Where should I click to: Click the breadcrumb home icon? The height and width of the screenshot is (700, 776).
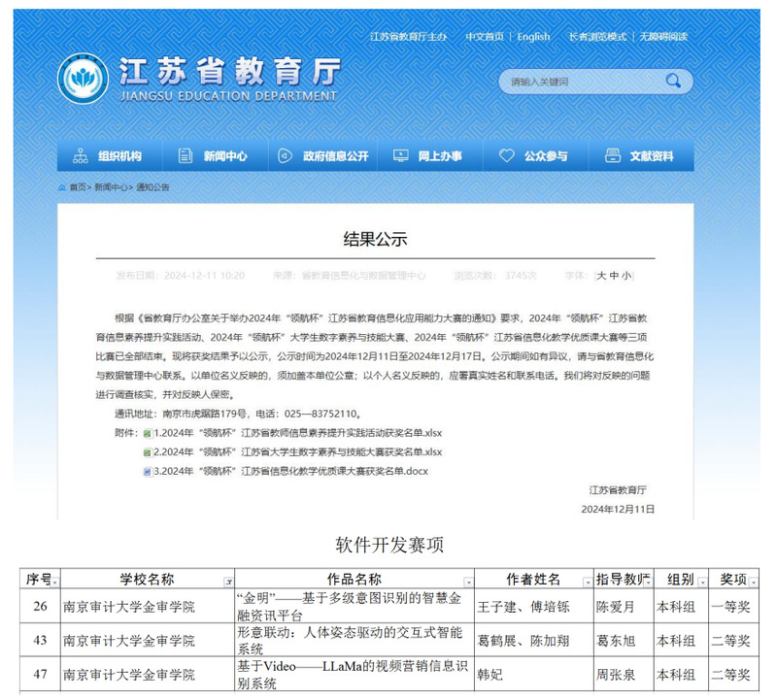click(x=62, y=187)
